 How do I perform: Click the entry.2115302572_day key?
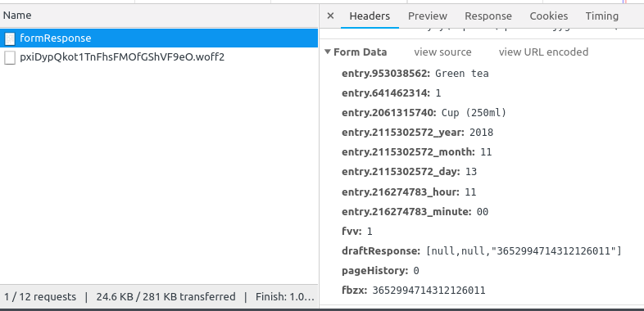pos(401,172)
